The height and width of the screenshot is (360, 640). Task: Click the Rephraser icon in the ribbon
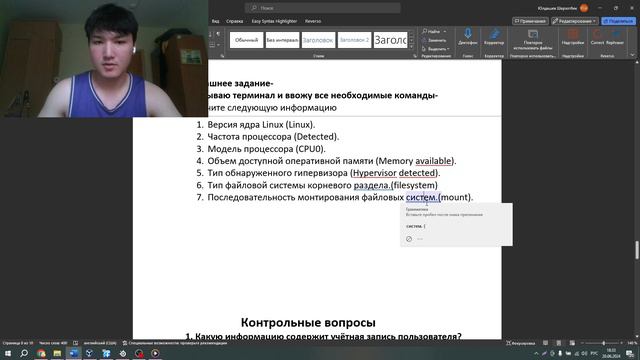pos(615,37)
